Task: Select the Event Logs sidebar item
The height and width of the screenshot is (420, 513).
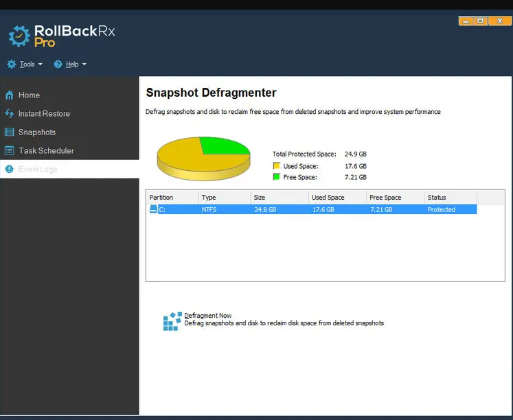Action: (69, 169)
